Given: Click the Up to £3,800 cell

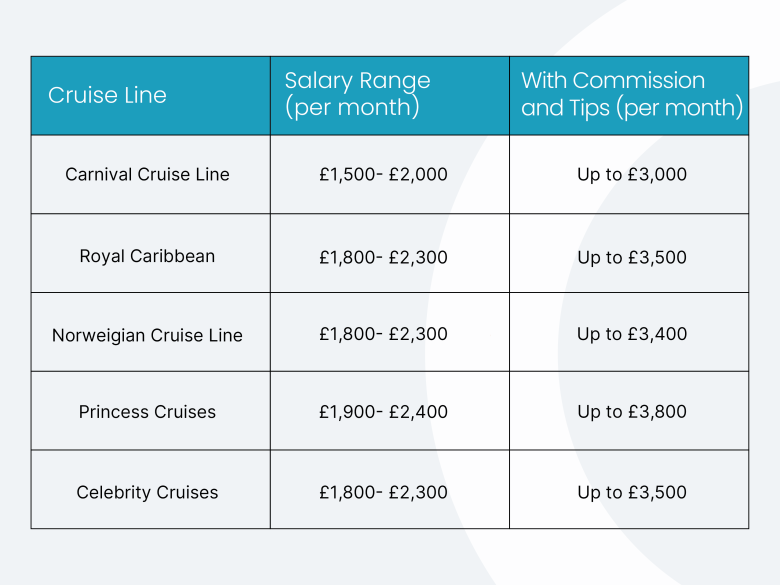Looking at the screenshot, I should coord(629,411).
